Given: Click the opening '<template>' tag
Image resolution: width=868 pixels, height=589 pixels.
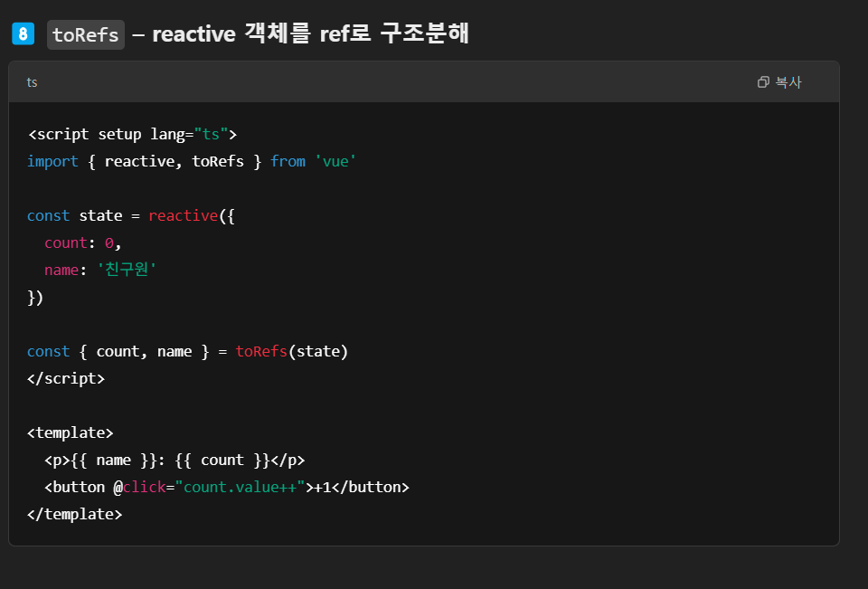Looking at the screenshot, I should tap(71, 432).
